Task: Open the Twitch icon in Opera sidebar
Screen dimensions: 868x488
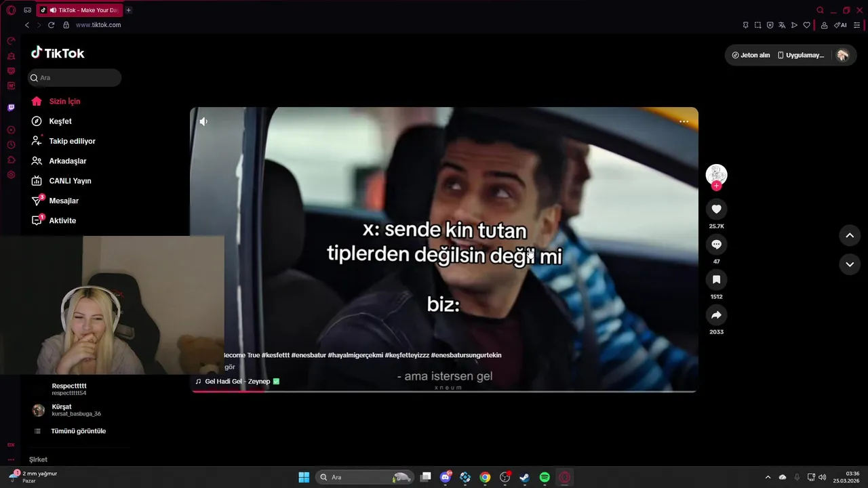Action: 11,108
